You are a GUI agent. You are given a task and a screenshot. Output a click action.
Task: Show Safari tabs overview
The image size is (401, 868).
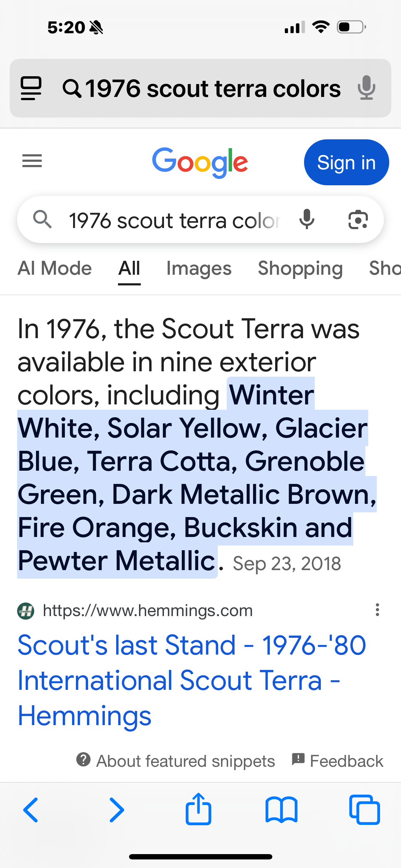[x=365, y=810]
